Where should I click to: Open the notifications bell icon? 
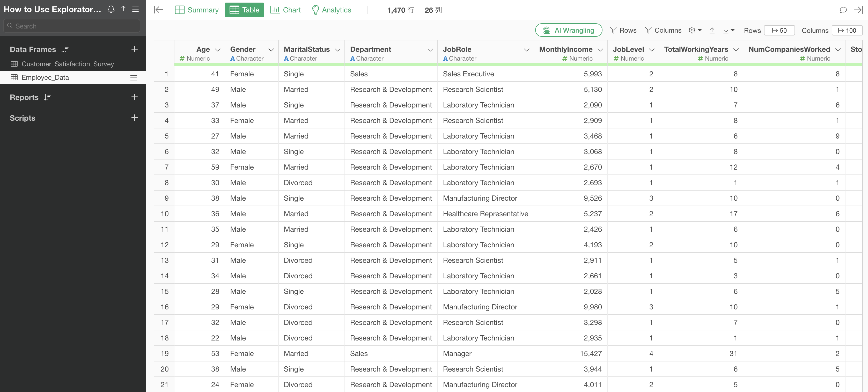point(111,9)
